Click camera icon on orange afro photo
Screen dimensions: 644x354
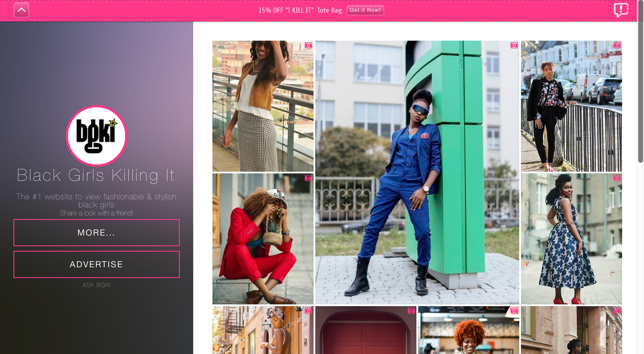pyautogui.click(x=514, y=311)
